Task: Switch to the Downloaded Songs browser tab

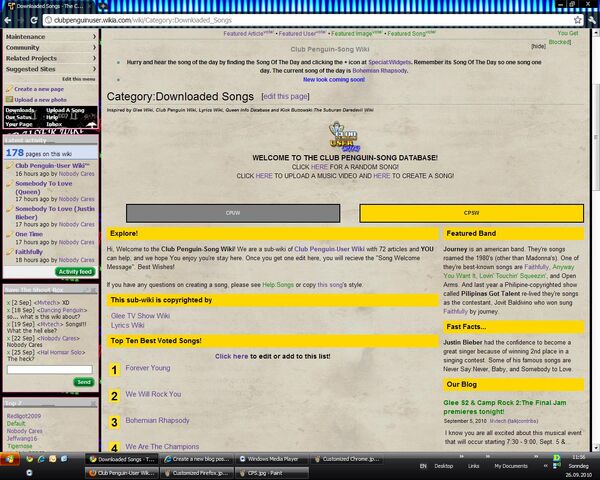Action: 50,6
